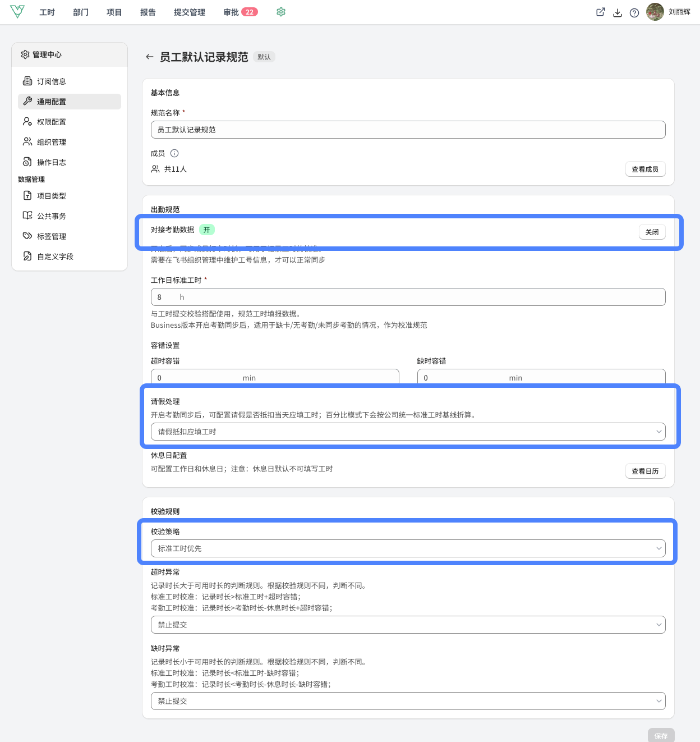Click the 标签管理 tag icon
Screen dimensions: 700x742
point(27,236)
